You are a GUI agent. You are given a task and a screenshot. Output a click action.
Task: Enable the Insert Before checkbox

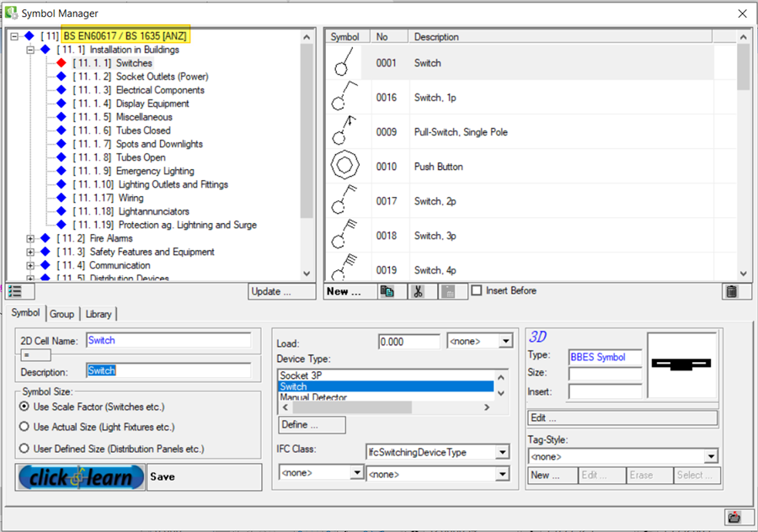pos(477,290)
